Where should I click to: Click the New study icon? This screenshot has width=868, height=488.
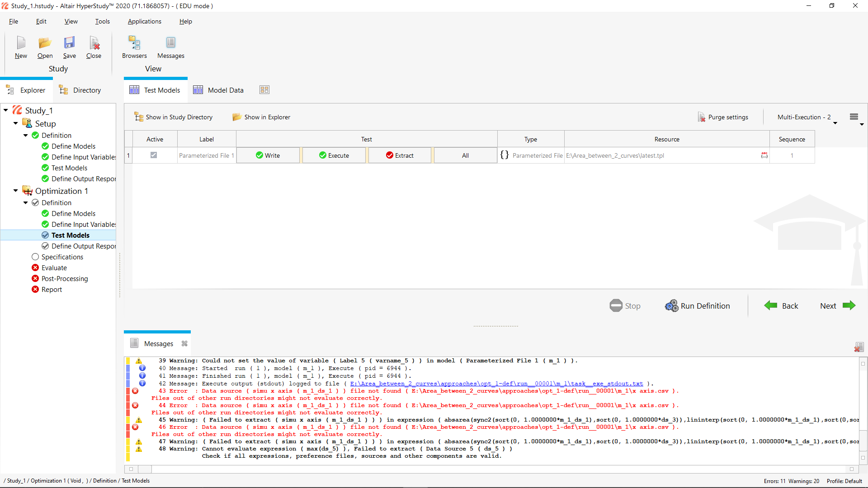(21, 43)
